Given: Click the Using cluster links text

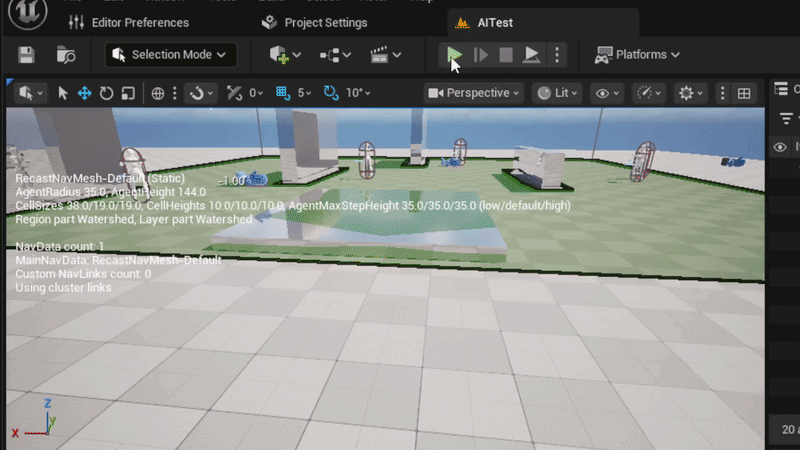Looking at the screenshot, I should [x=63, y=288].
